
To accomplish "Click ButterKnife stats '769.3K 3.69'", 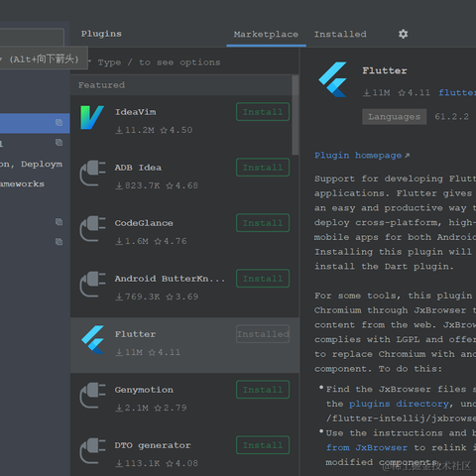I will [x=157, y=297].
